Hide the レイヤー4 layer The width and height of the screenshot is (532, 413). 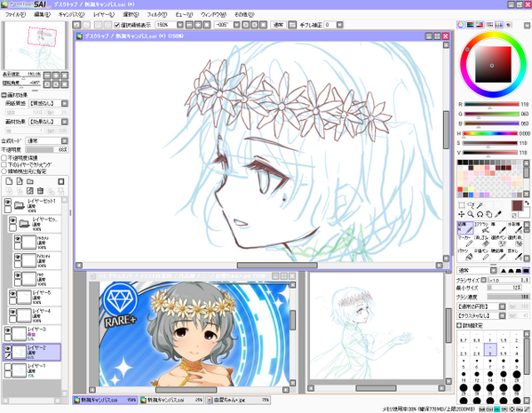pos(12,312)
